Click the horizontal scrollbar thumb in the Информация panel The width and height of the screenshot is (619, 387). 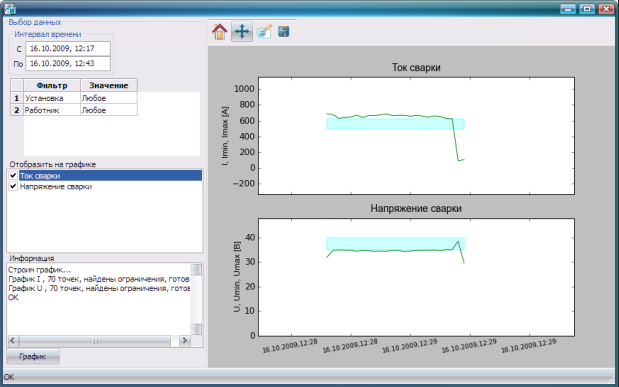pos(95,340)
